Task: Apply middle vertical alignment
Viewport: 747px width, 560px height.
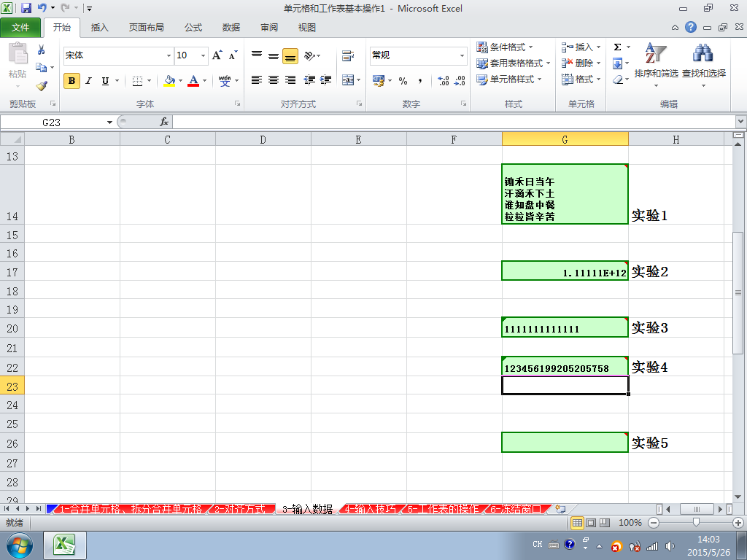Action: [274, 55]
